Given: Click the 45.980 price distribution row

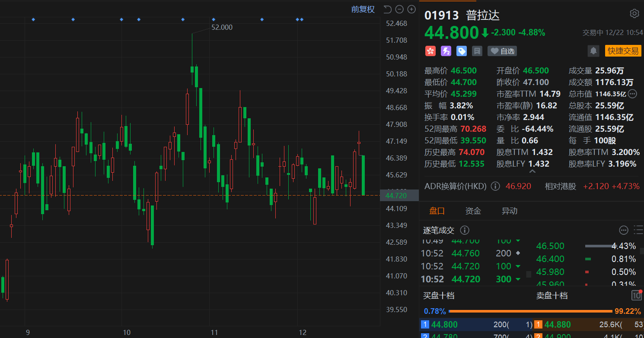Looking at the screenshot, I should tap(586, 272).
